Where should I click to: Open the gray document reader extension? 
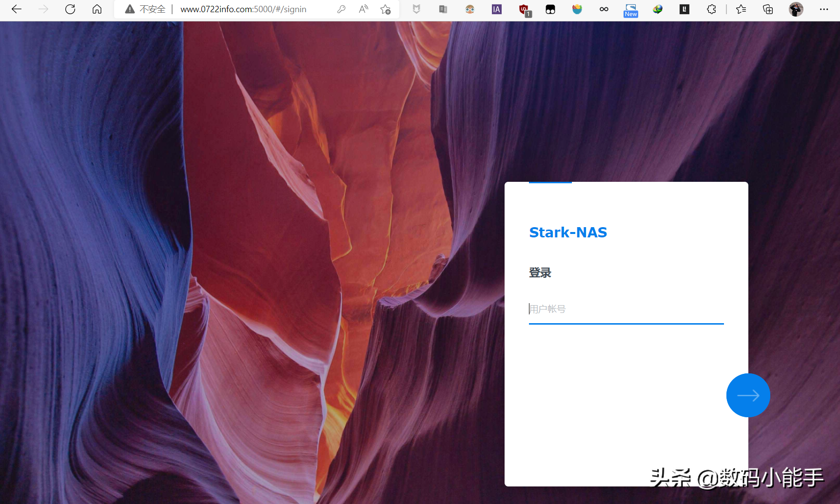[x=443, y=9]
